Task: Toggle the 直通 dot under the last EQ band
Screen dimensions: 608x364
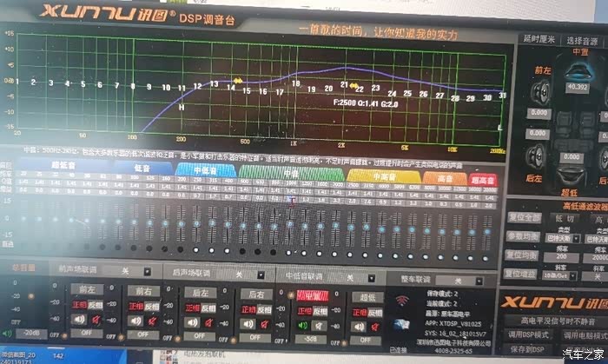Action: 485,259
